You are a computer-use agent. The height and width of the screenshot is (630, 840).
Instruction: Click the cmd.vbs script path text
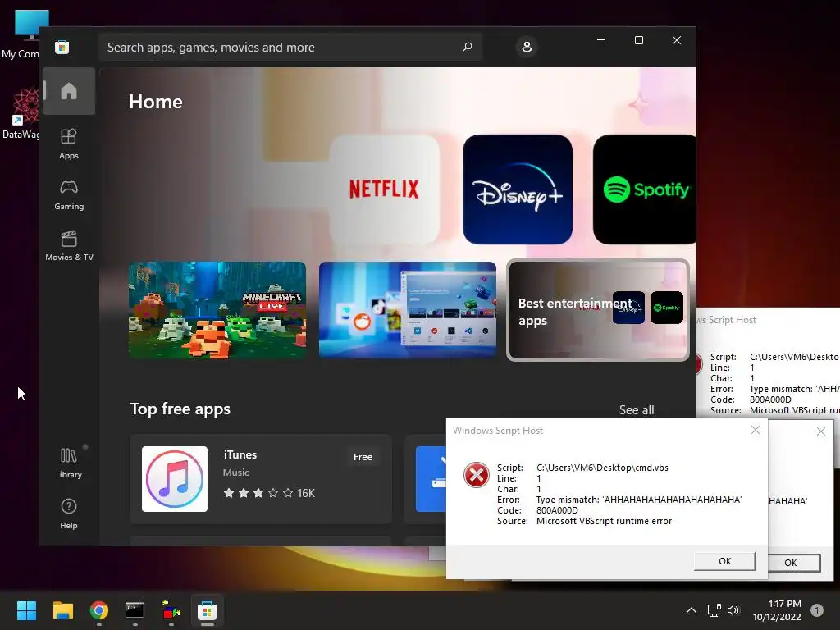602,468
